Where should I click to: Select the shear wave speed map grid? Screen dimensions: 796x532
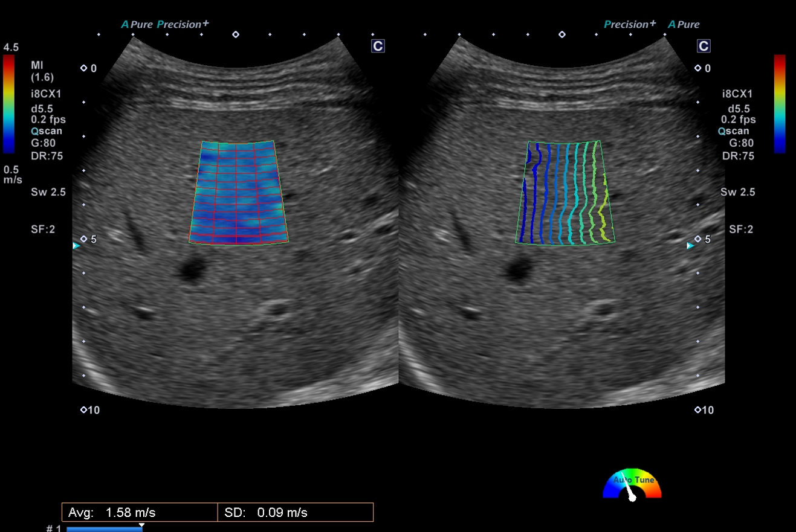(238, 193)
